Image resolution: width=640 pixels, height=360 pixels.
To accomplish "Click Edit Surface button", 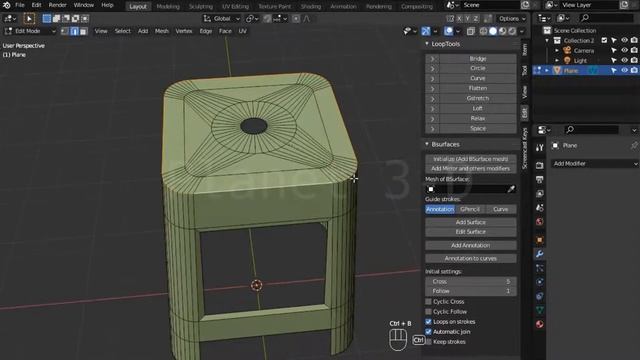I will click(471, 232).
